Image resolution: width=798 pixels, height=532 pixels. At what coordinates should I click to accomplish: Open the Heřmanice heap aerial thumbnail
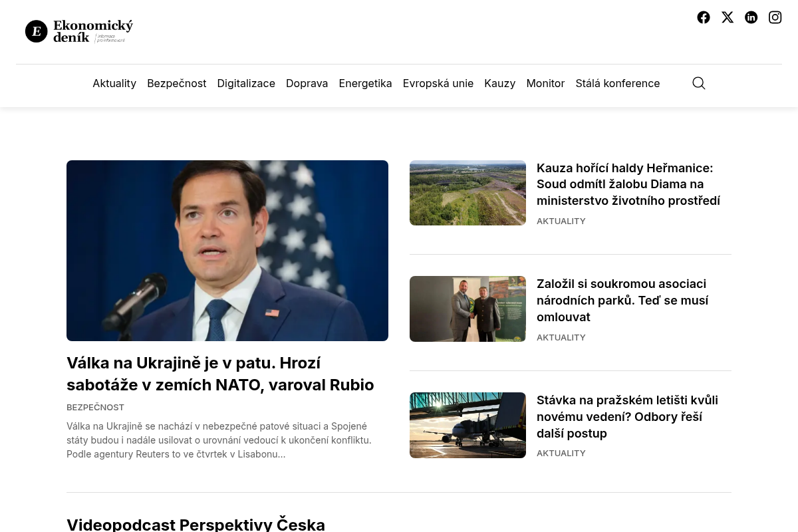tap(467, 193)
